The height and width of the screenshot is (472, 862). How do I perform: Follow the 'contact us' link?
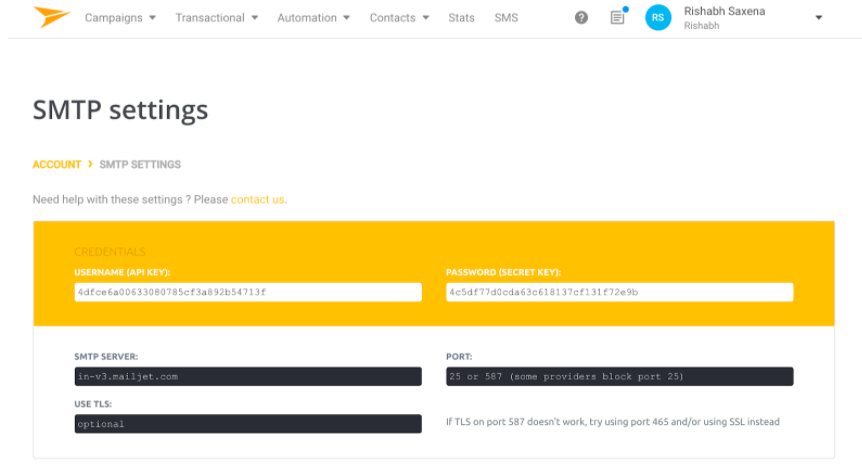(x=257, y=200)
